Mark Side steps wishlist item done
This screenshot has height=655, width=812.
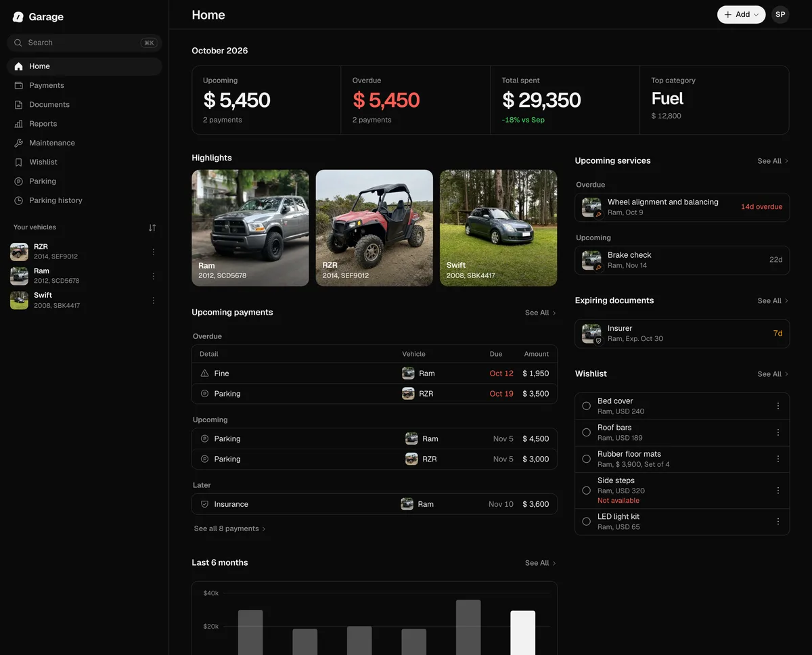pyautogui.click(x=587, y=491)
